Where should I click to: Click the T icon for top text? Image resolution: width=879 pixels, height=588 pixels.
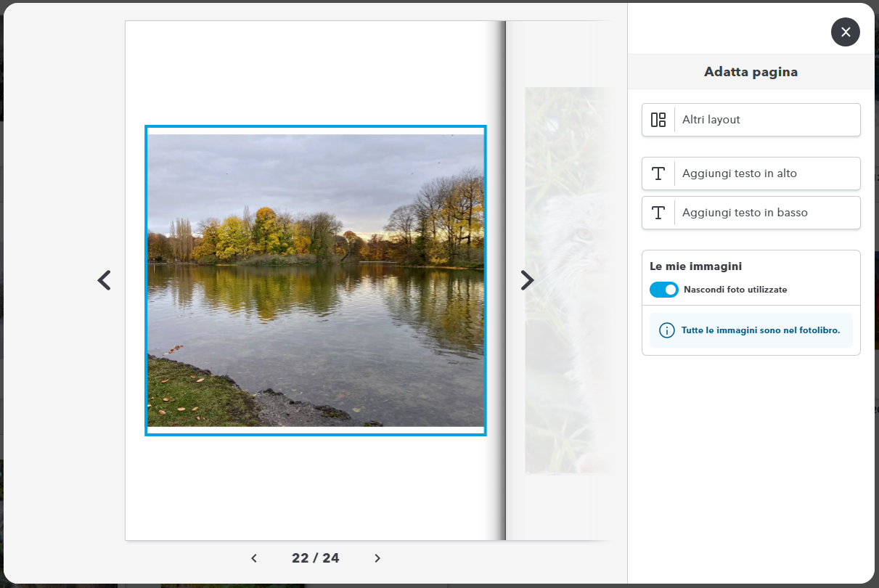tap(658, 173)
